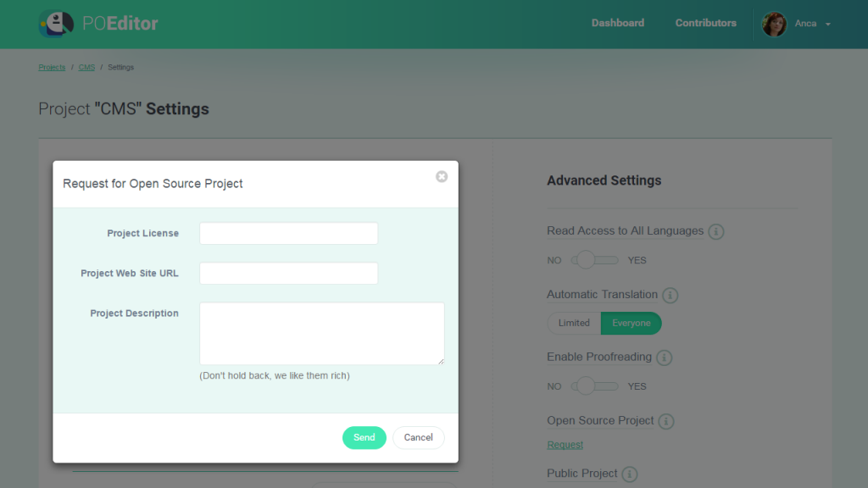Open info tooltip for Public Project
Image resolution: width=868 pixels, height=488 pixels.
click(x=632, y=474)
